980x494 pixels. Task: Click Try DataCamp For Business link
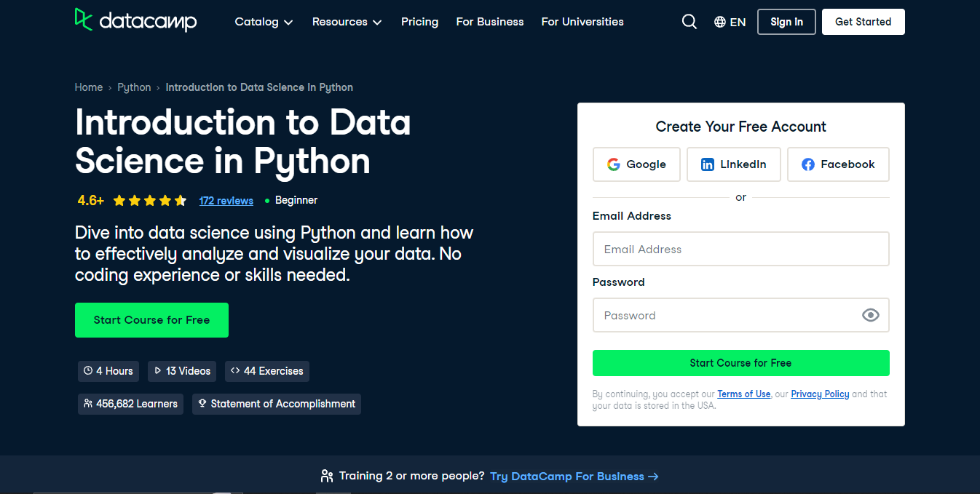574,477
